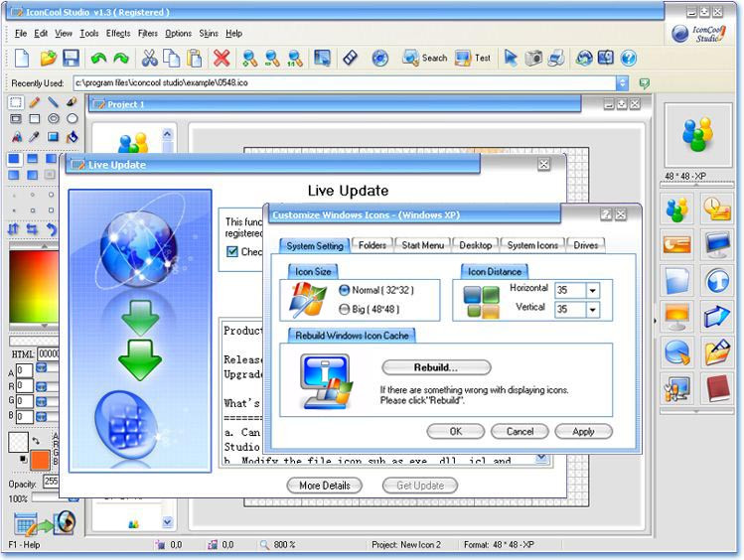Screen dimensions: 744x560
Task: Open the Skins menu
Action: (x=209, y=33)
